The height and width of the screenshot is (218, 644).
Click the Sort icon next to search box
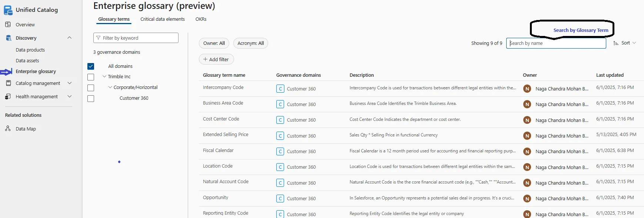coord(616,43)
